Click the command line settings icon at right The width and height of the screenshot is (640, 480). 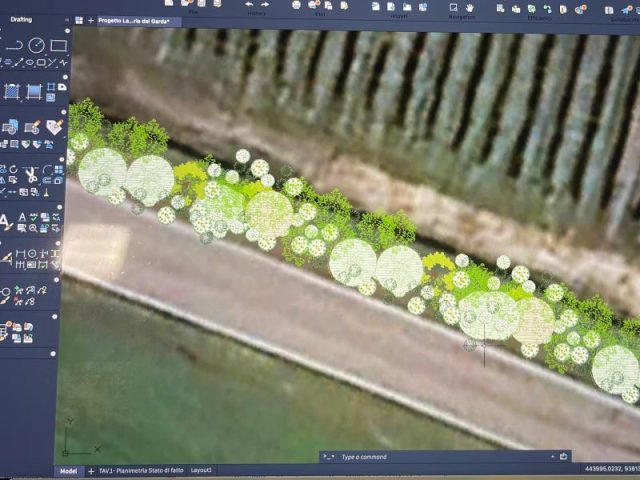click(x=563, y=456)
